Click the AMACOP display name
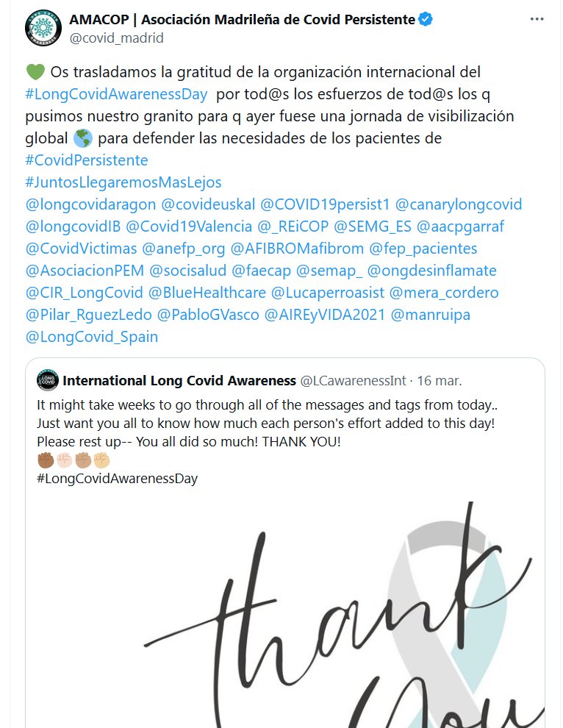Screen dimensions: 563x728 click(242, 20)
